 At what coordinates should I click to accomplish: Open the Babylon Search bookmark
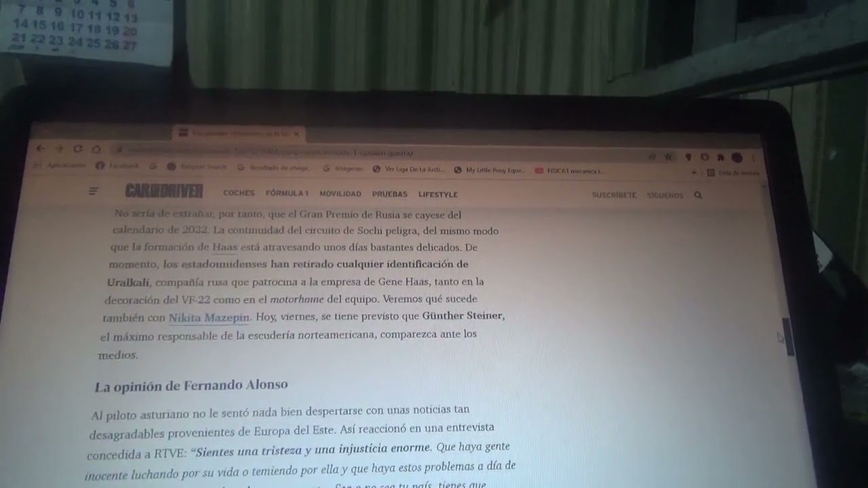click(x=197, y=167)
